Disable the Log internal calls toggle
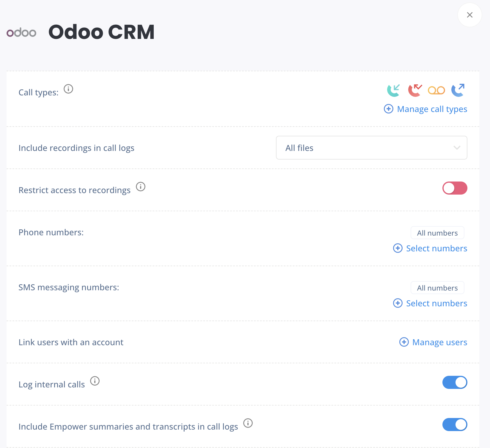Image resolution: width=490 pixels, height=448 pixels. (455, 382)
